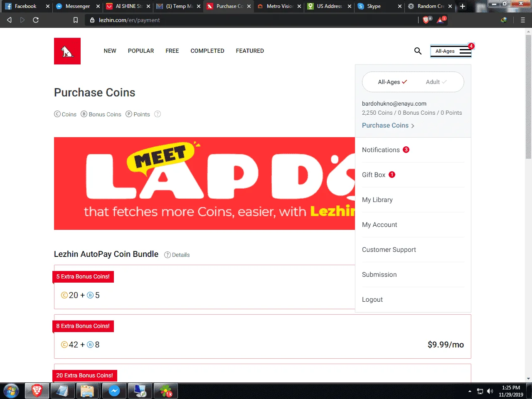Select the 20 + 5 coin bundle
Viewport: 532px width, 399px height.
204,287
